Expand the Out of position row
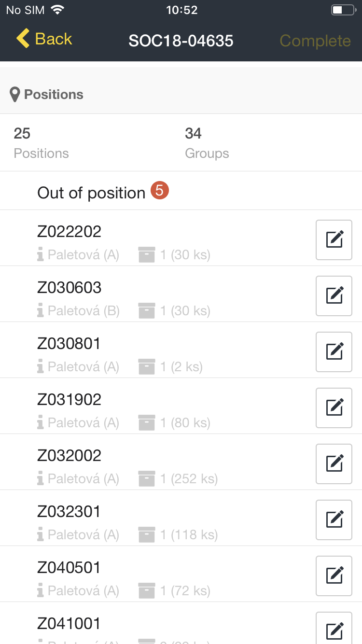Image resolution: width=362 pixels, height=644 pixels. [91, 193]
